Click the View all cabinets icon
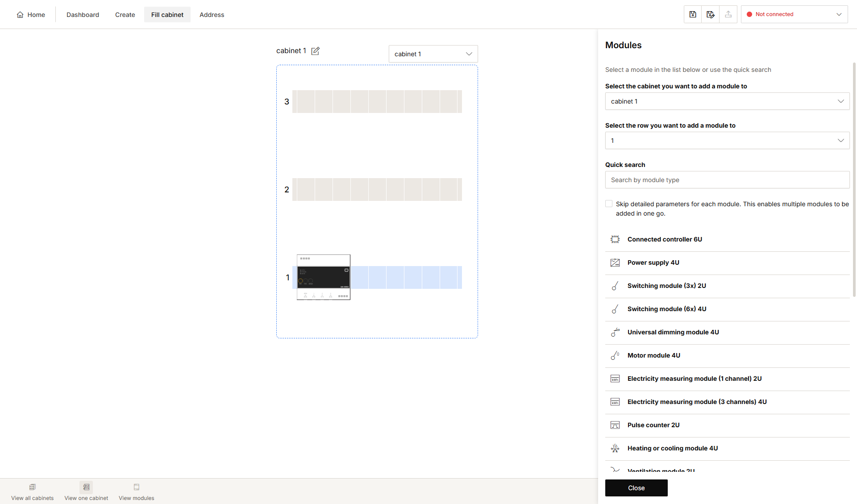Viewport: 857px width, 504px height. 32,487
